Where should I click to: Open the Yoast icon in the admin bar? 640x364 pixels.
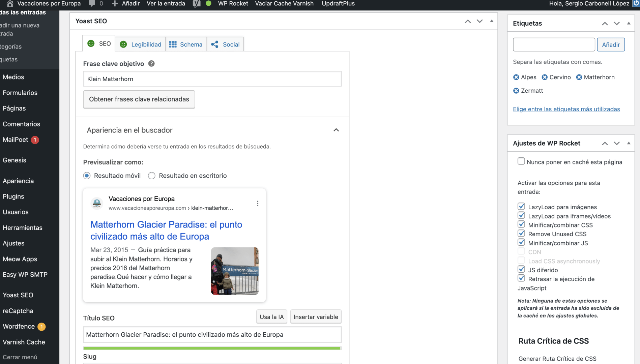coord(197,4)
